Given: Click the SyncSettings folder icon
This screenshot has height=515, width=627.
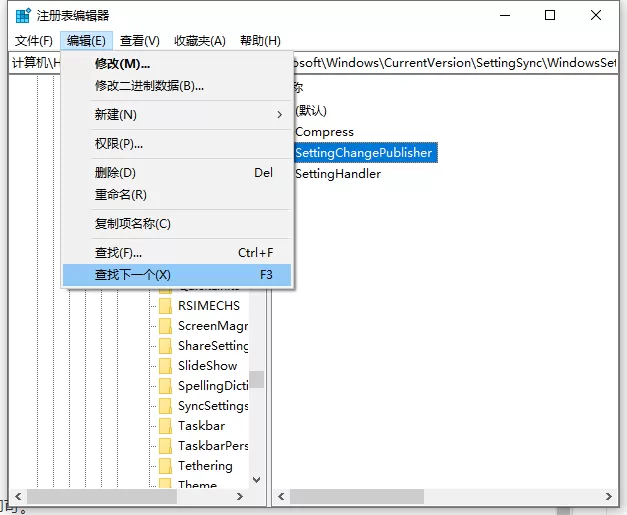Looking at the screenshot, I should [x=165, y=406].
